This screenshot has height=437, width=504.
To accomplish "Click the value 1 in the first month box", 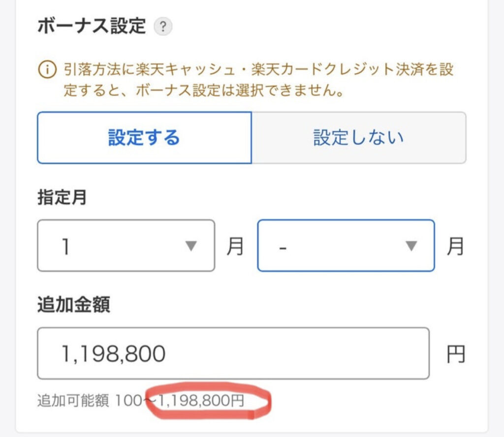I will point(65,247).
